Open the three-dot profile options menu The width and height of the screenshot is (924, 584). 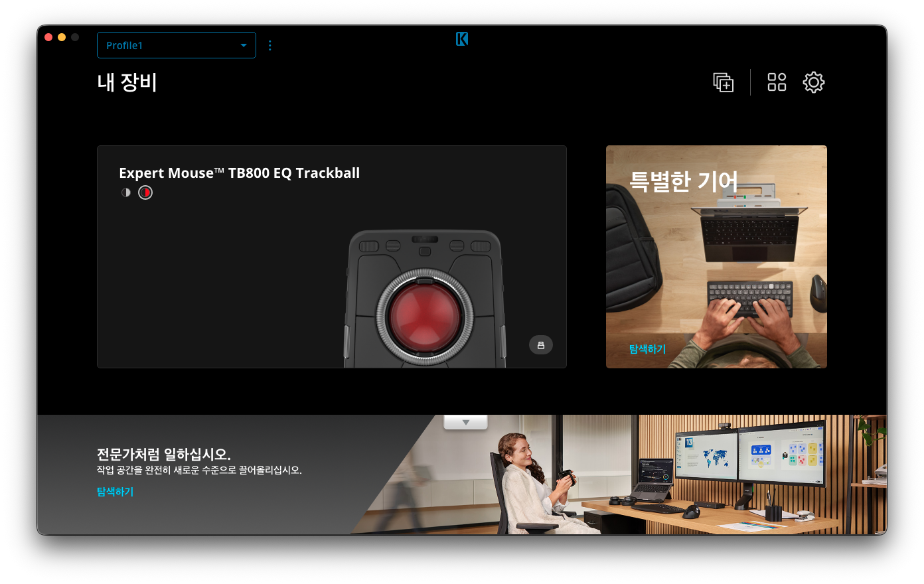point(269,45)
